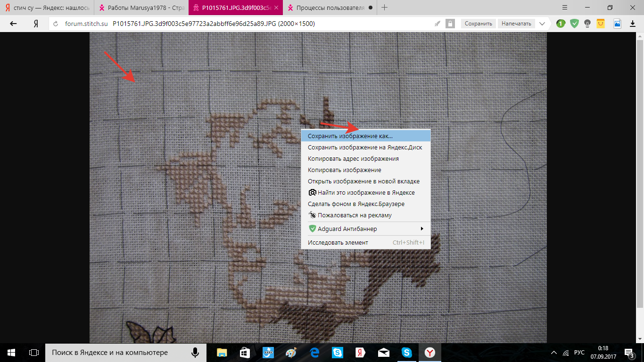
Task: Click the image file extension icon
Action: point(617,24)
